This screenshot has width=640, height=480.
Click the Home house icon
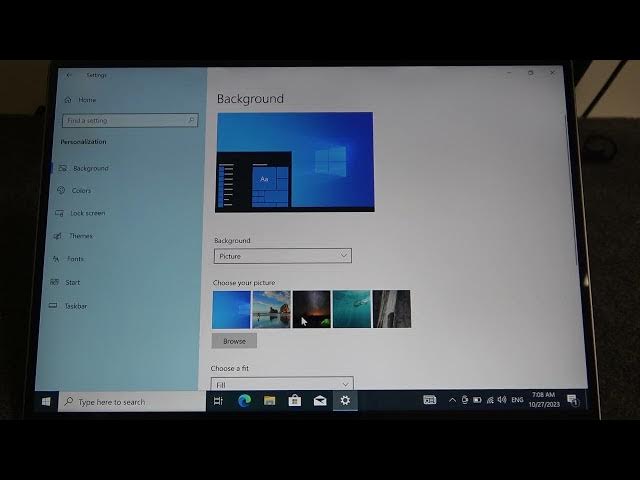click(x=68, y=100)
